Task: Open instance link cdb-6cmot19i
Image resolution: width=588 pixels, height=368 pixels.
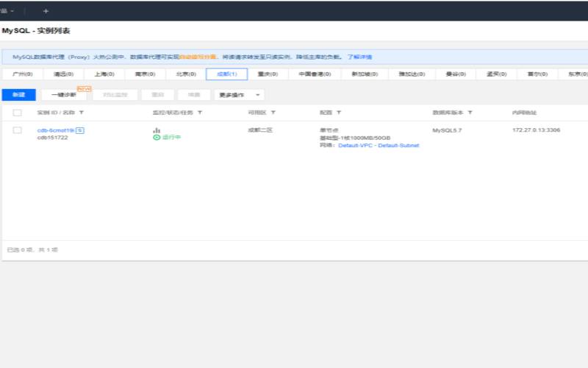Action: 56,130
